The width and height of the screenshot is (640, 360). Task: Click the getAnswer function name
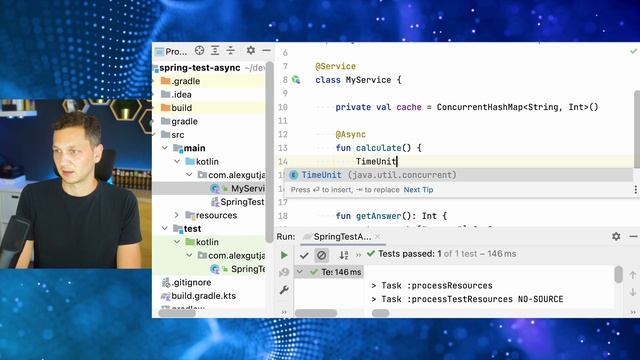[x=378, y=216]
